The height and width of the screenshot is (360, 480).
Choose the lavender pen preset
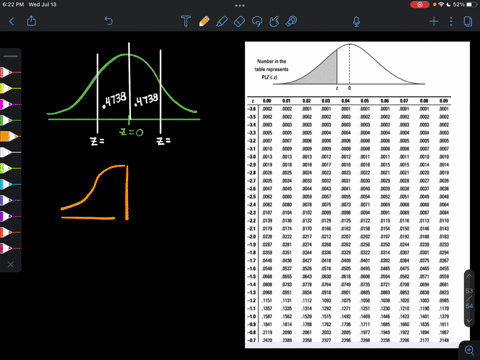(x=10, y=200)
